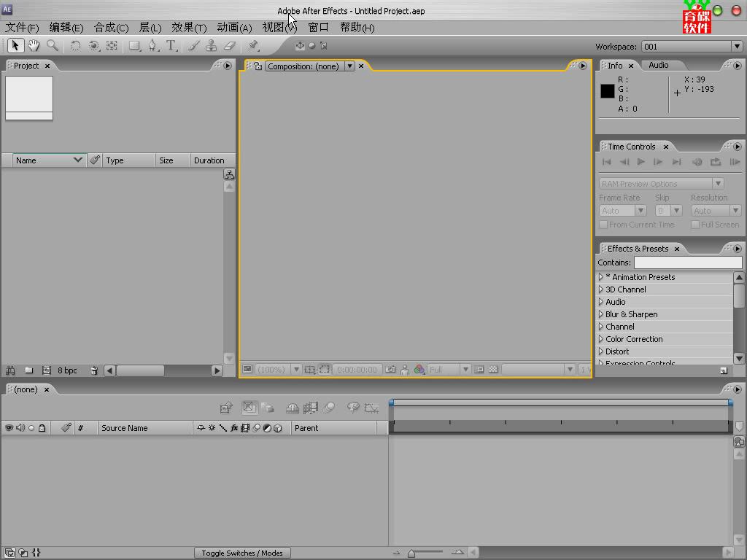Click the timeline Brainstorm lightbulb icon

353,408
